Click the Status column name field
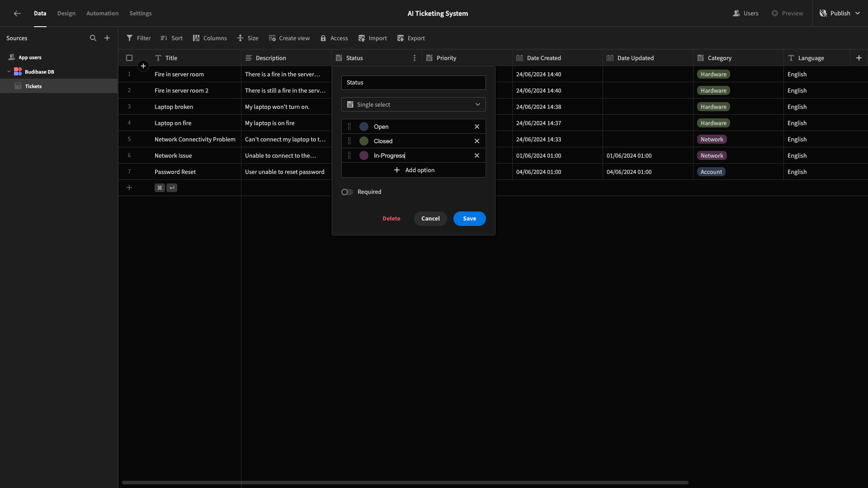 click(x=414, y=83)
